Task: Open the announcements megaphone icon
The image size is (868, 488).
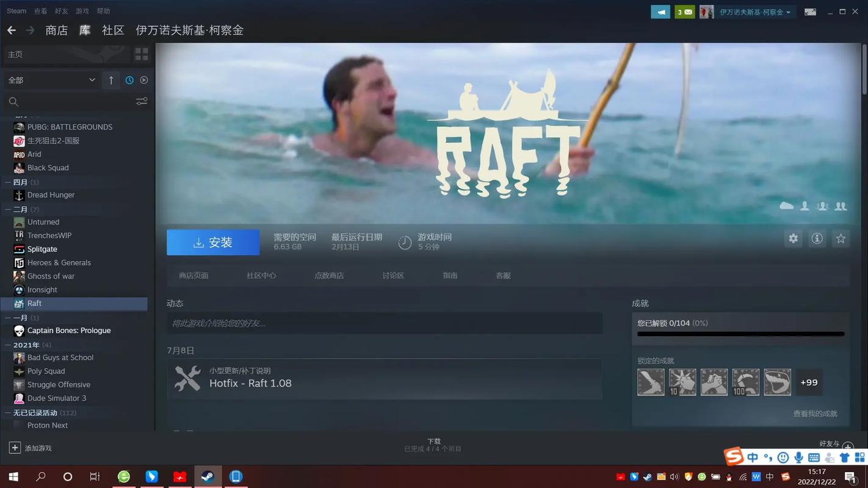Action: tap(660, 12)
